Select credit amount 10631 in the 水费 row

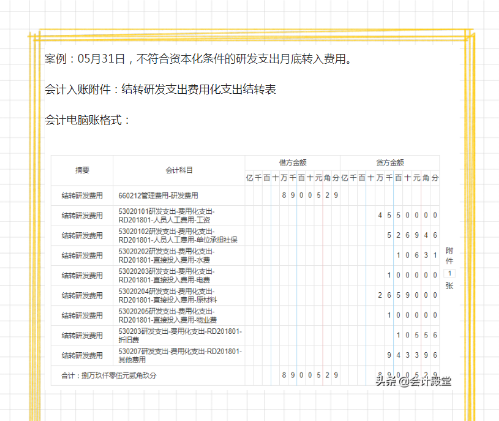pyautogui.click(x=417, y=255)
